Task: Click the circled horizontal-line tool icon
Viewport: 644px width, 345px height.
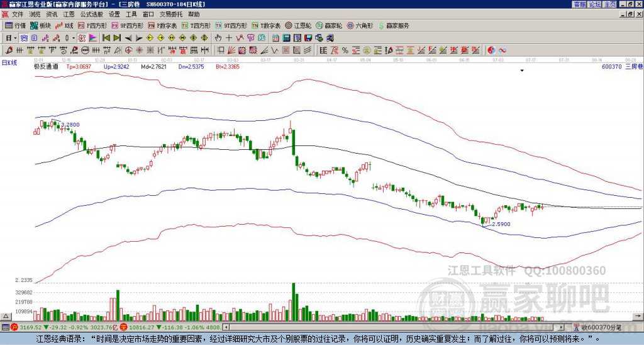Action: click(85, 50)
